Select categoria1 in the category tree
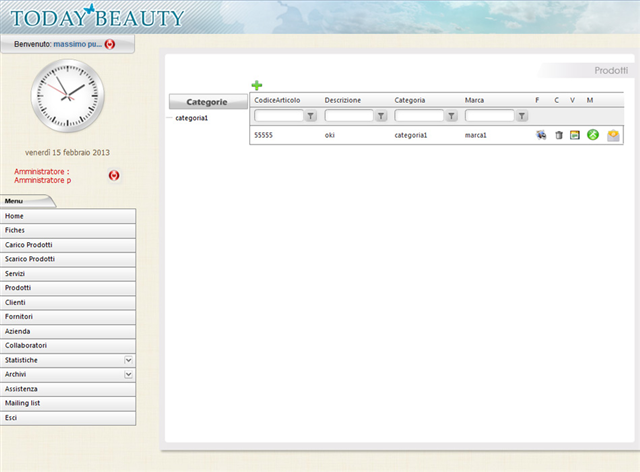Image resolution: width=640 pixels, height=472 pixels. pos(191,118)
